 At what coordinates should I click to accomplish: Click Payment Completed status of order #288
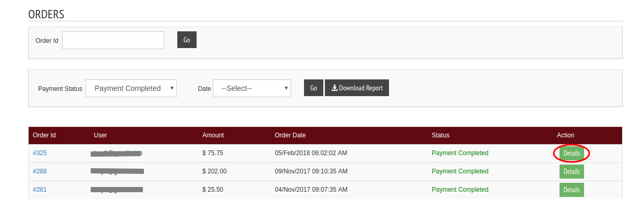tap(460, 171)
